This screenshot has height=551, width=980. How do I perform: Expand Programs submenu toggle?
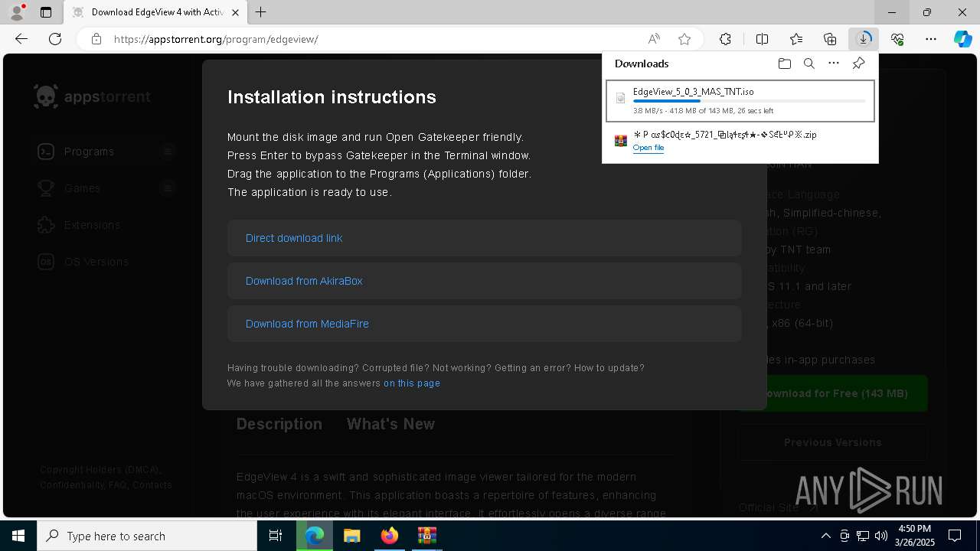(x=168, y=152)
